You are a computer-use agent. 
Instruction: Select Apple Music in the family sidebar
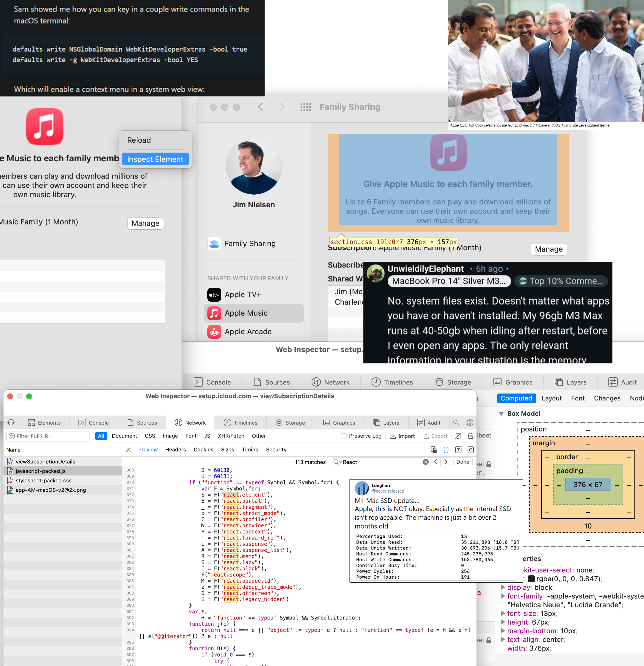point(254,313)
